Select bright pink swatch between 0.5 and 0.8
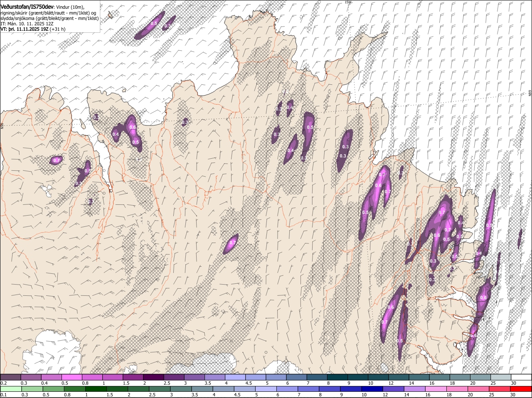The width and height of the screenshot is (532, 398). click(72, 377)
